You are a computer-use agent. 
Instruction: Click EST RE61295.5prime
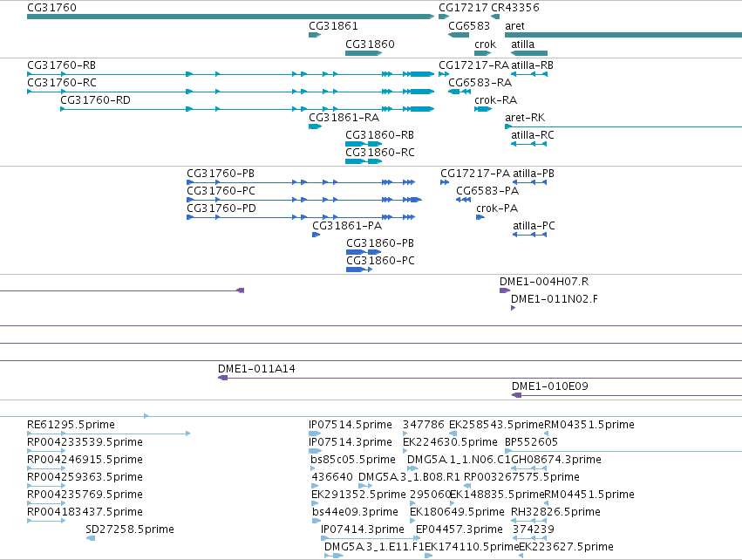click(109, 434)
